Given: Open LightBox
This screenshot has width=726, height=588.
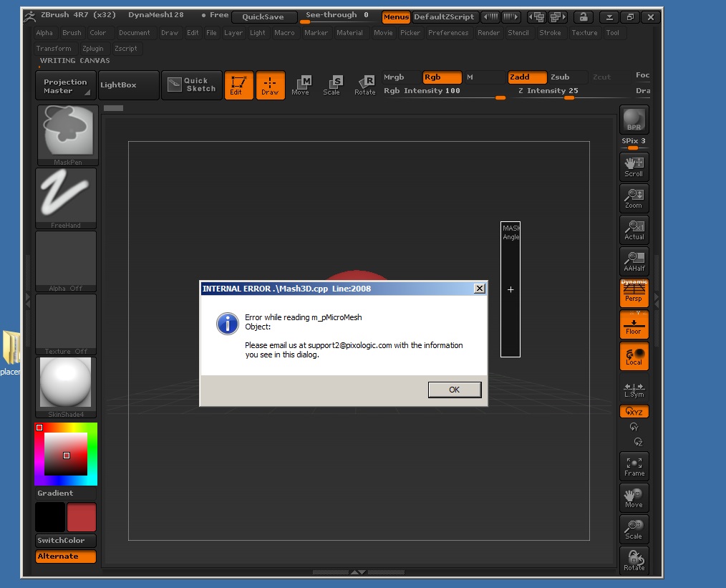Looking at the screenshot, I should pos(129,85).
